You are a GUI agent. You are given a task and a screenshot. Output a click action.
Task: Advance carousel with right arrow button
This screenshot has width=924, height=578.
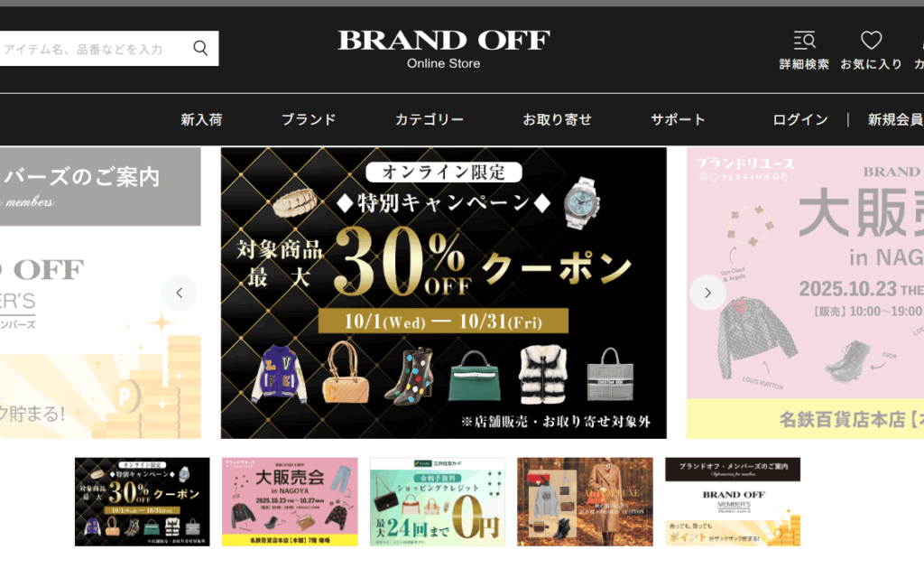[x=707, y=293]
